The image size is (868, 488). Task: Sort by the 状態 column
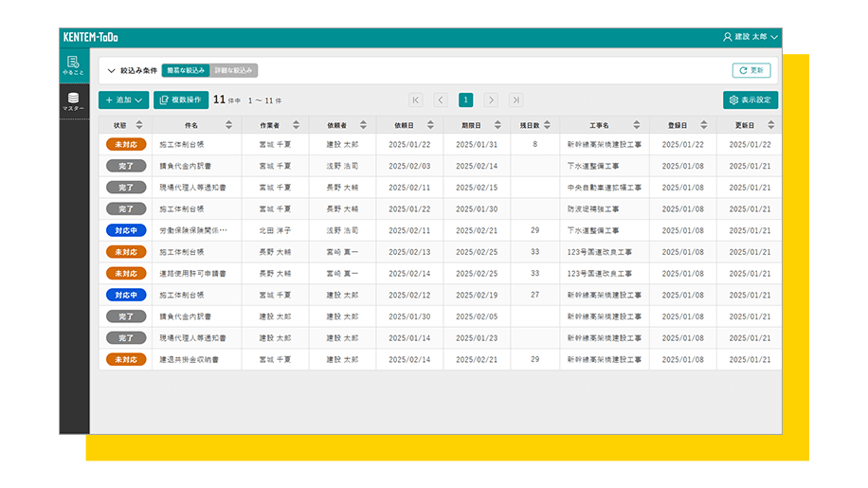coord(139,125)
